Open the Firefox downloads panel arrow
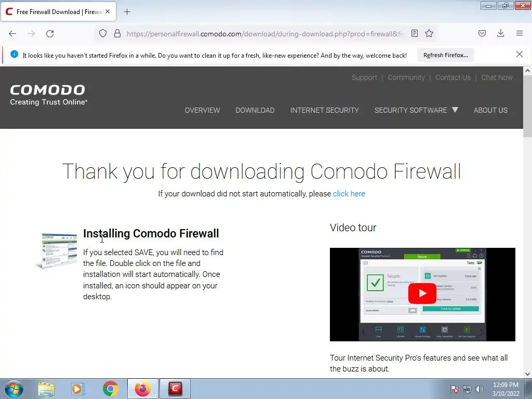 [x=500, y=33]
